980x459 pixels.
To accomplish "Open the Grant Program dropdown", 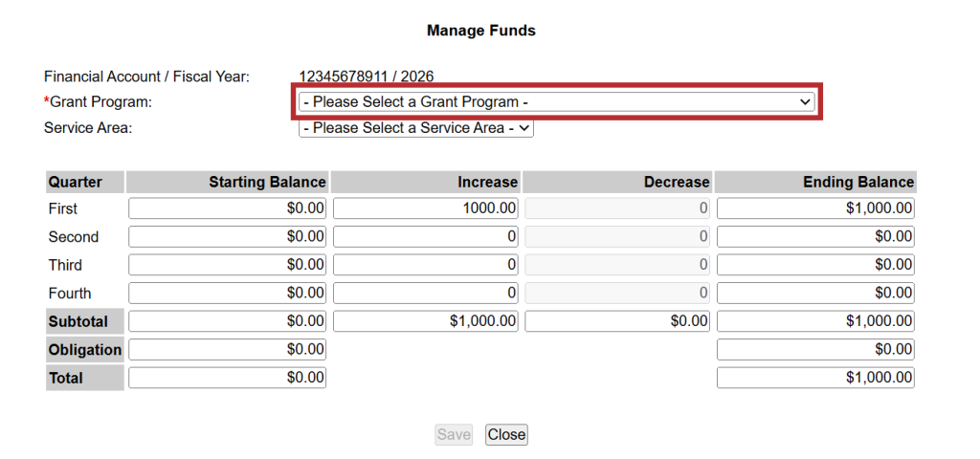I will [556, 102].
